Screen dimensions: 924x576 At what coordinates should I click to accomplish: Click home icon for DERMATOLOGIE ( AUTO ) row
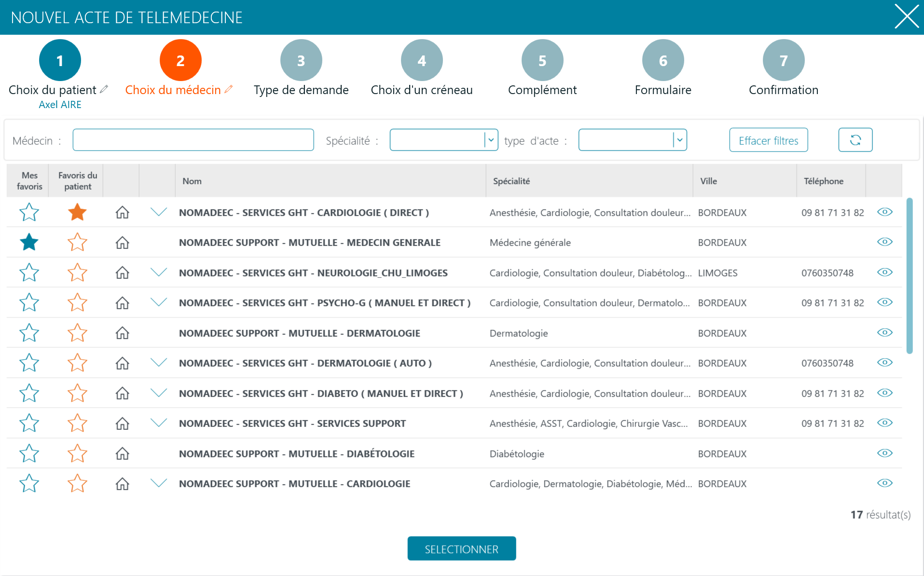coord(123,363)
